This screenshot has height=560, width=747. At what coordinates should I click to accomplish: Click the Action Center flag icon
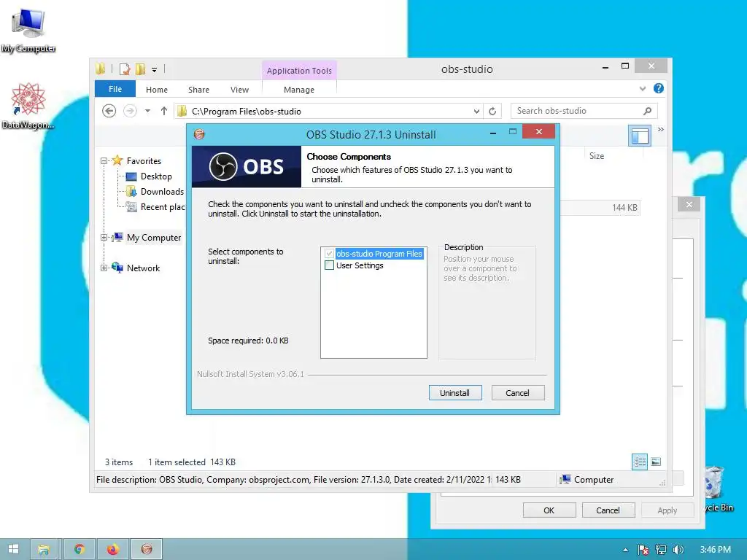tap(643, 550)
